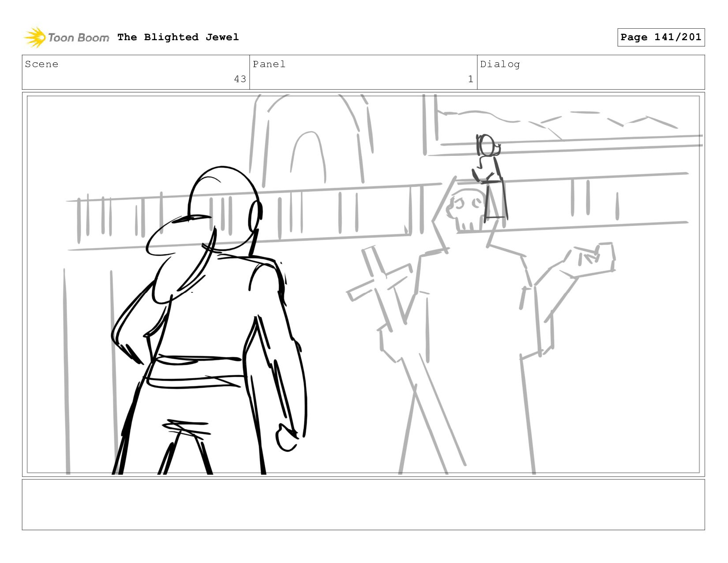Image resolution: width=728 pixels, height=563 pixels.
Task: Click the 'Page 141/201' box
Action: click(661, 37)
